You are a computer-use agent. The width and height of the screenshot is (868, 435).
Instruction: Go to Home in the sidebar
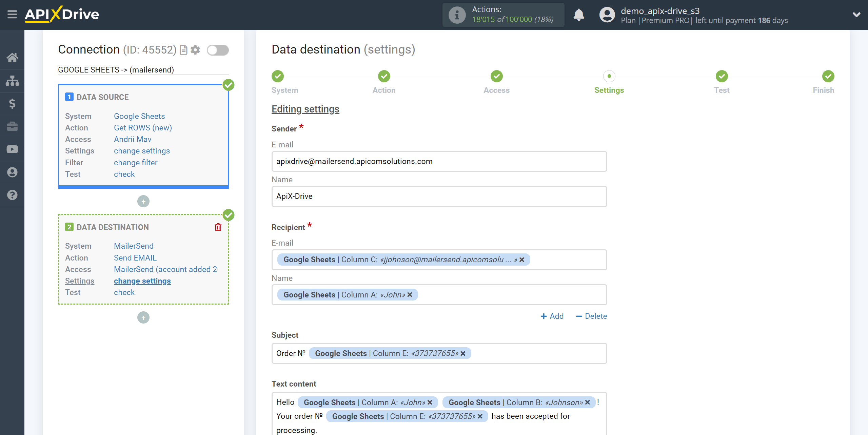pos(12,58)
